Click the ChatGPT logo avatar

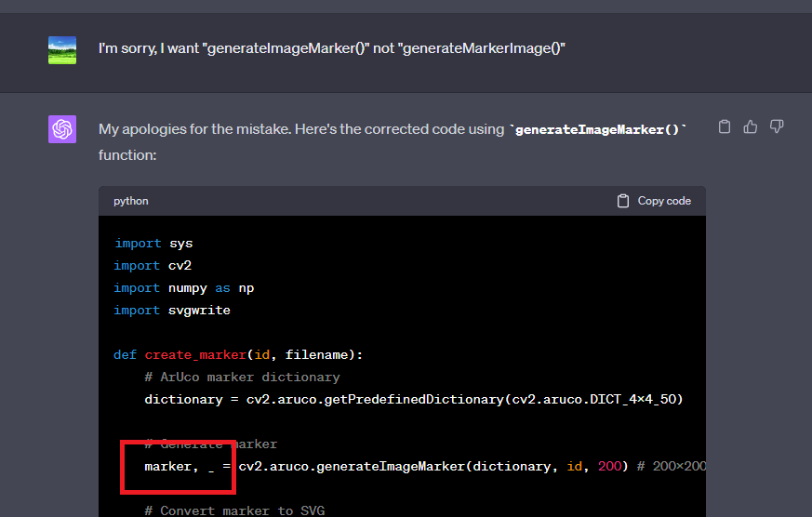62,129
